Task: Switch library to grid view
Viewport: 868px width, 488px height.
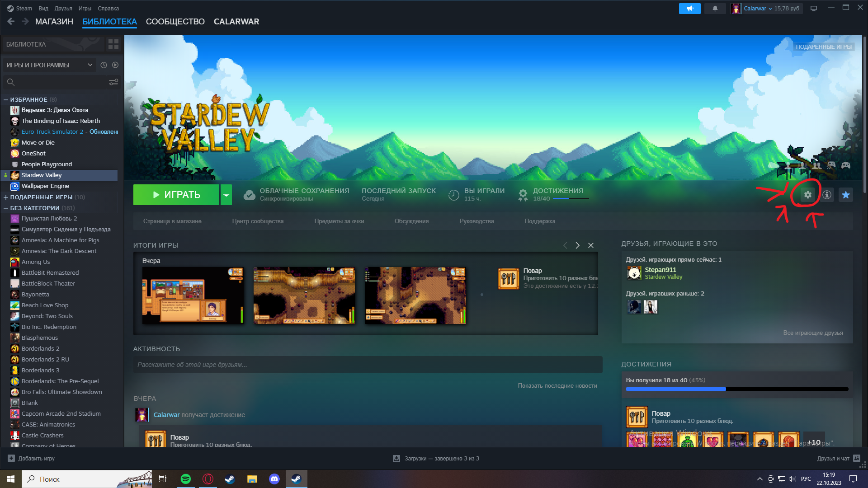Action: tap(113, 44)
